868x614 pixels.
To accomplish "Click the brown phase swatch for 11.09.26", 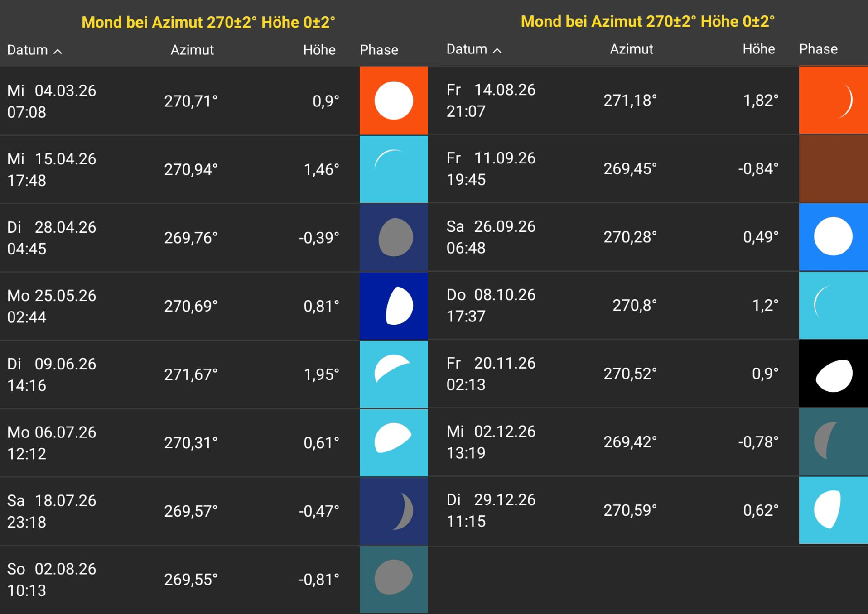I will (833, 168).
